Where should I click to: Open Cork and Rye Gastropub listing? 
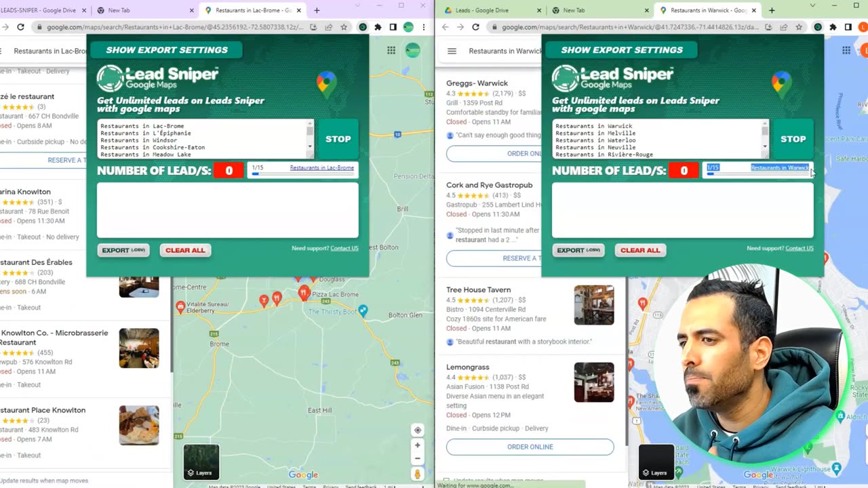(x=489, y=185)
